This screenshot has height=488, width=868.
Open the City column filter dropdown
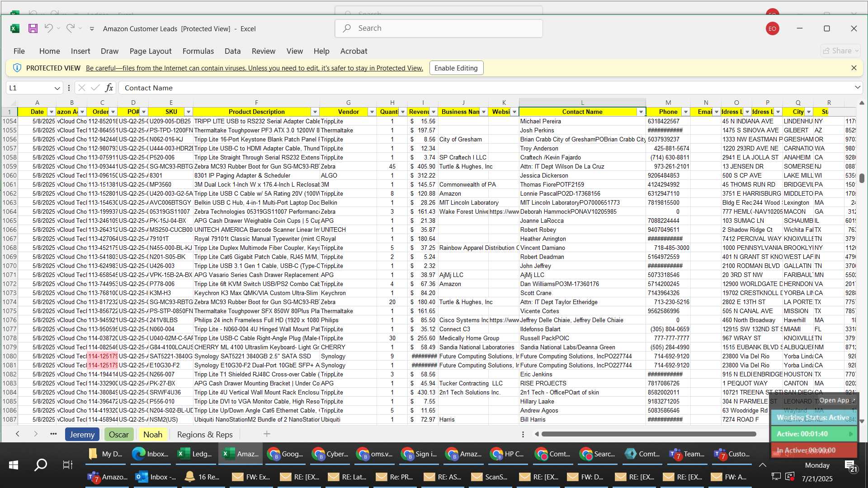tap(809, 112)
